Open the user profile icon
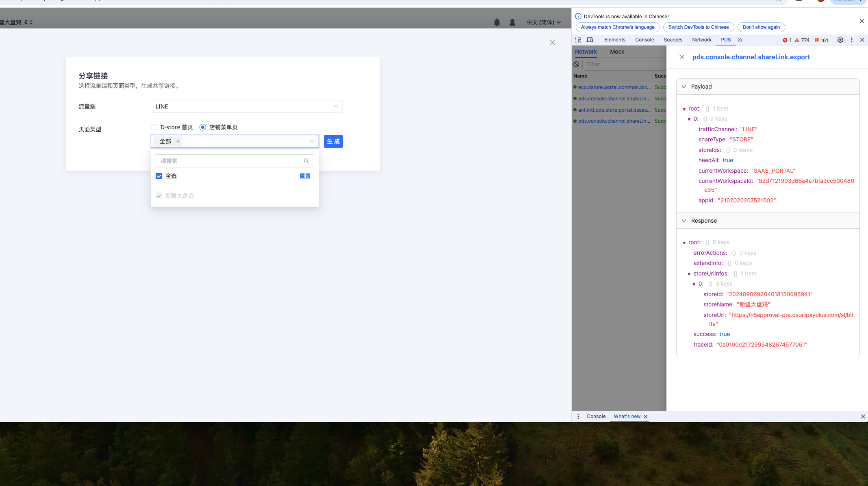Image resolution: width=868 pixels, height=486 pixels. click(512, 22)
